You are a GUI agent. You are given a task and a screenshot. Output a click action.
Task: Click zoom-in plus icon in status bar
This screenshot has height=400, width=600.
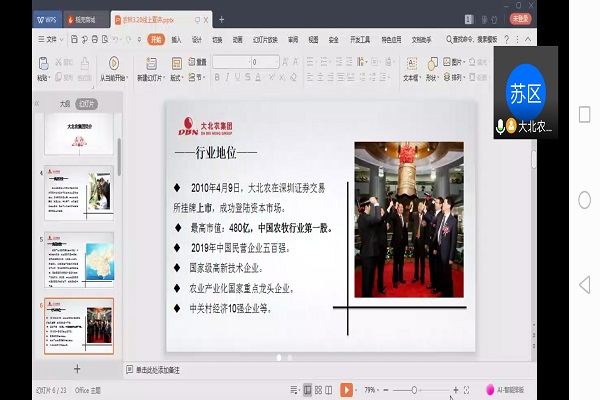(456, 389)
